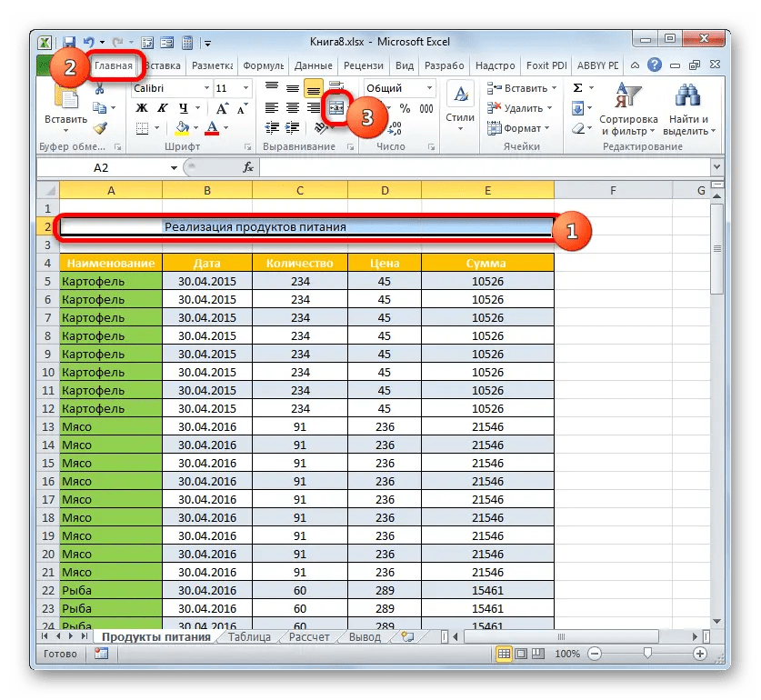Toggle the highlighted Bottom Align button
Image resolution: width=761 pixels, height=700 pixels.
[314, 88]
